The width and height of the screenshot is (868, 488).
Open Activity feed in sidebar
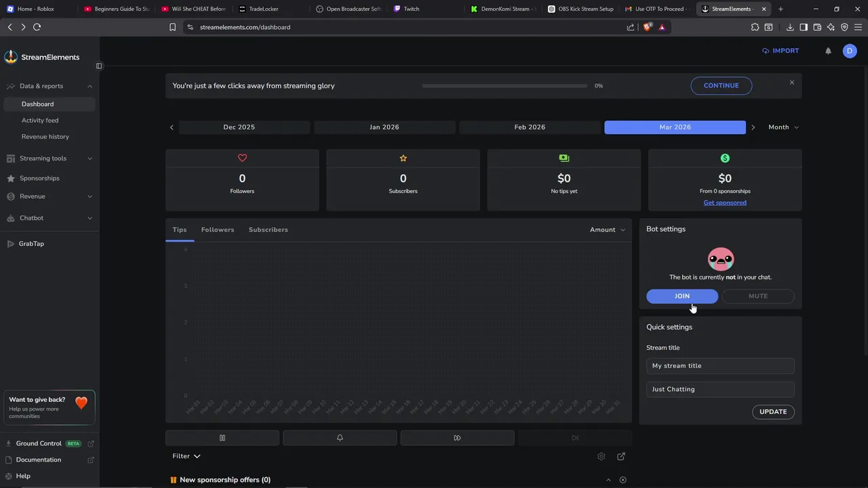coord(40,121)
